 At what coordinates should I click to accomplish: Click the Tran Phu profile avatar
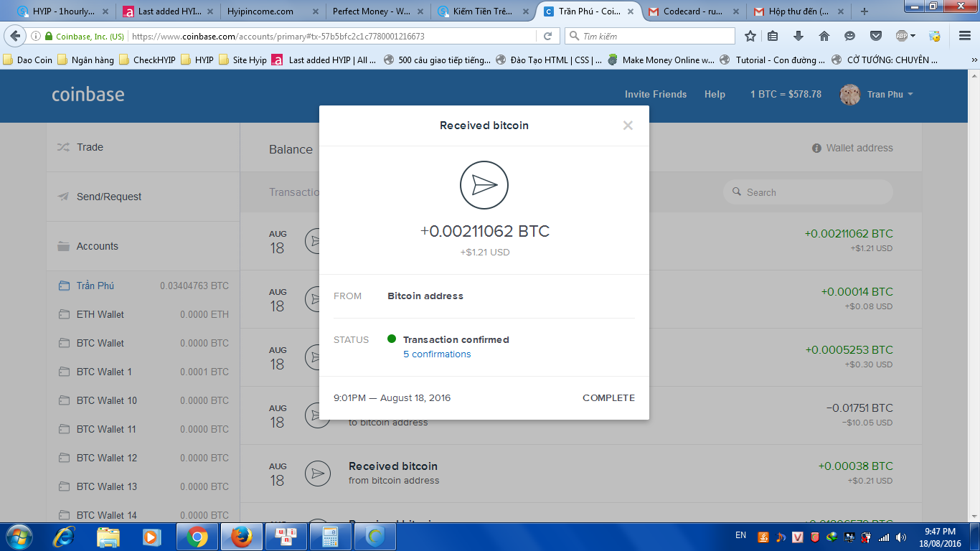point(850,95)
